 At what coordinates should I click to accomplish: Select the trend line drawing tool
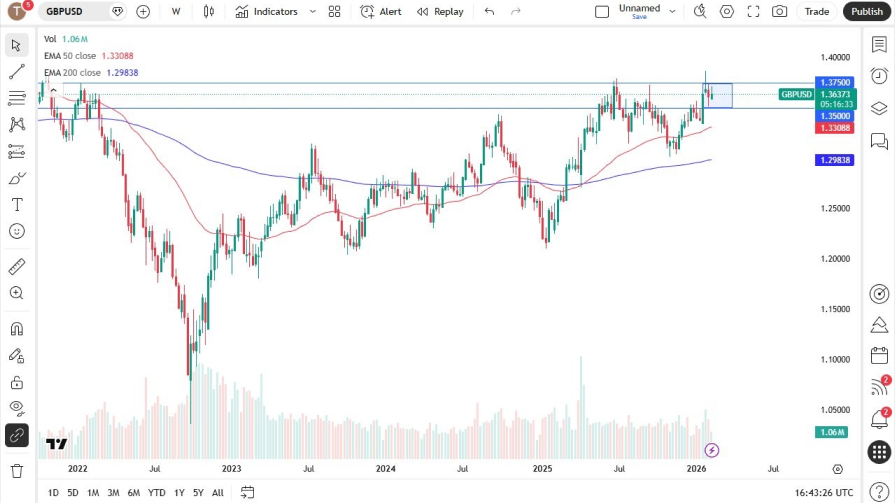point(17,72)
